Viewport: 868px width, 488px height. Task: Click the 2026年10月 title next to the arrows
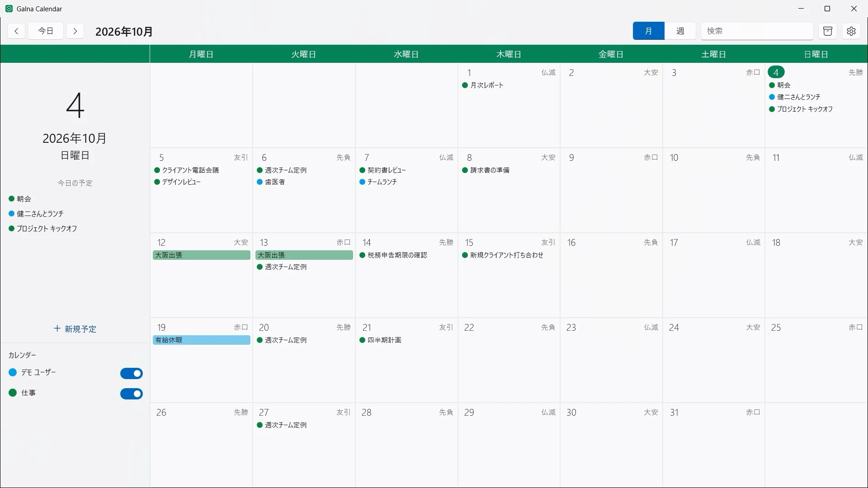[x=124, y=32]
